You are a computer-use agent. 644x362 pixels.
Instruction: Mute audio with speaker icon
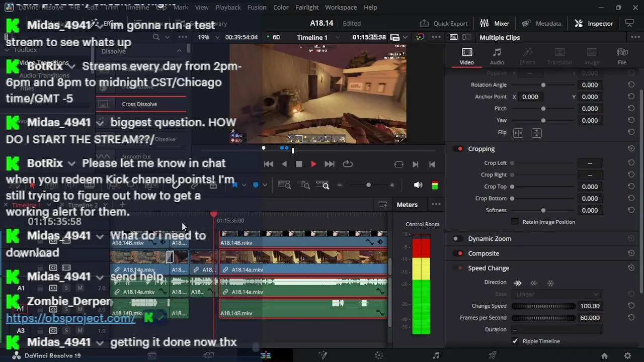click(418, 185)
